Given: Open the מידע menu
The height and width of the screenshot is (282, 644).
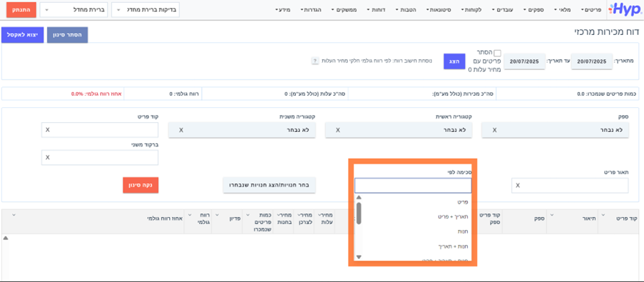Looking at the screenshot, I should 283,9.
